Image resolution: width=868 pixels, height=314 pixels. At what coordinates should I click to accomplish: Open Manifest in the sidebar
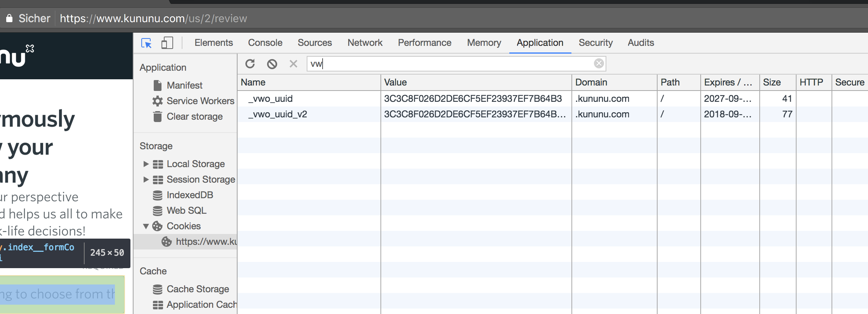tap(184, 85)
